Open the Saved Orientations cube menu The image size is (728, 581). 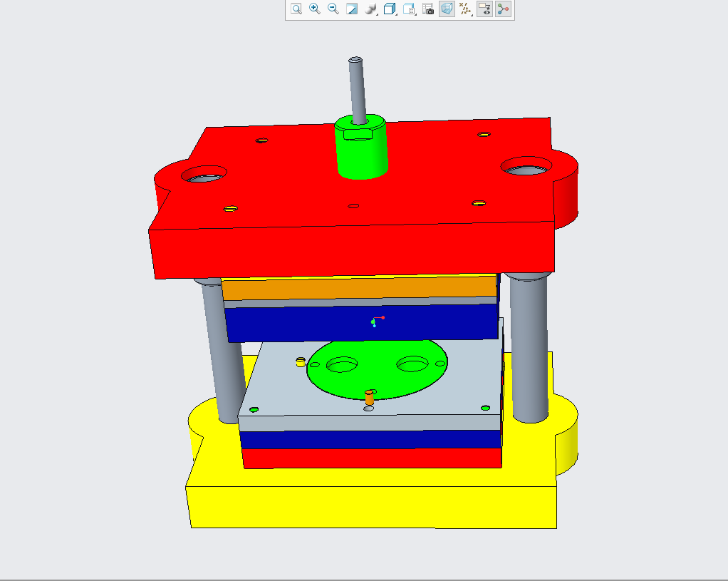coord(390,9)
